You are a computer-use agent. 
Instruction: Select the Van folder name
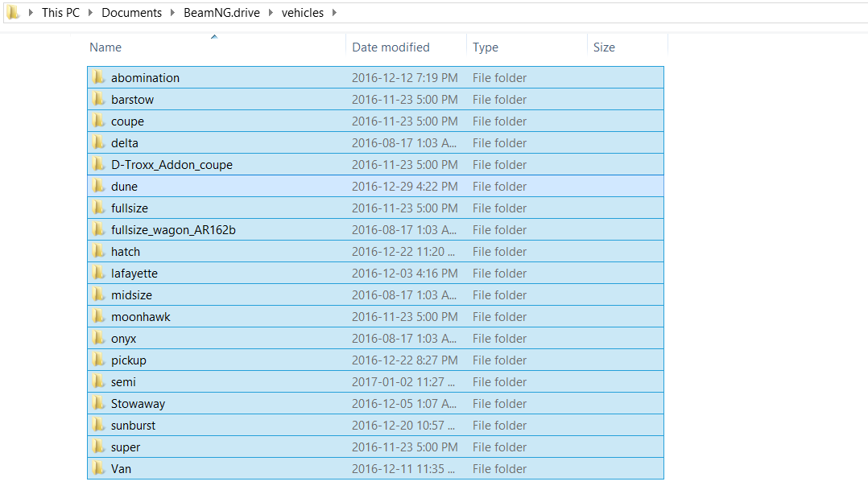coord(121,468)
